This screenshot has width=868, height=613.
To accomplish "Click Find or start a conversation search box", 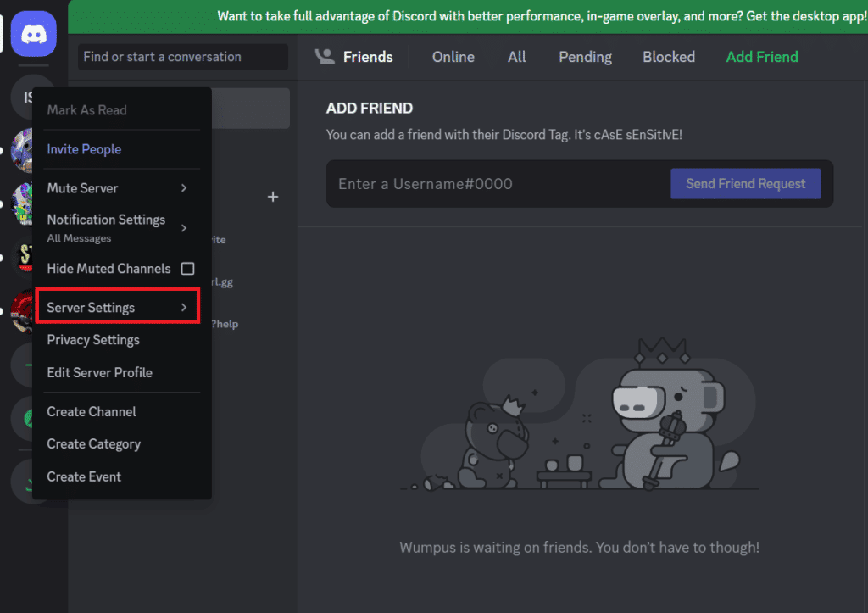I will coord(183,57).
